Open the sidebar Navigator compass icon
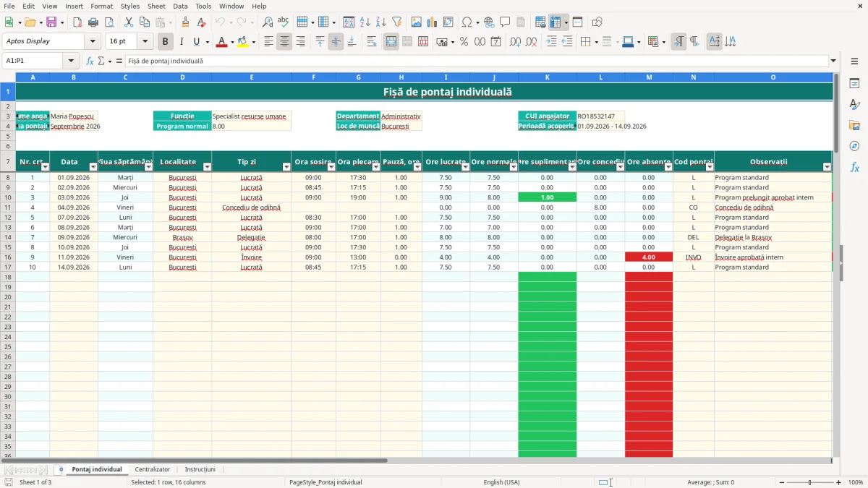868x488 pixels. pyautogui.click(x=854, y=146)
